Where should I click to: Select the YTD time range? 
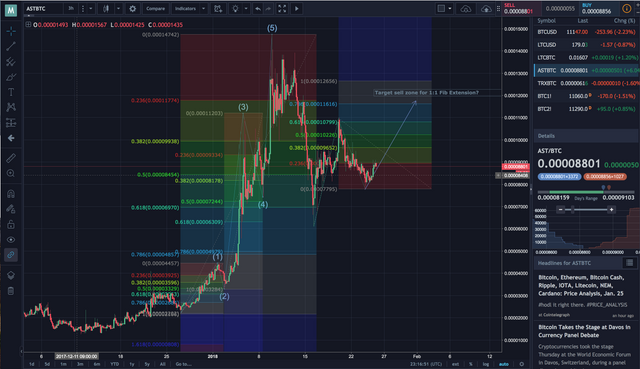[x=114, y=364]
